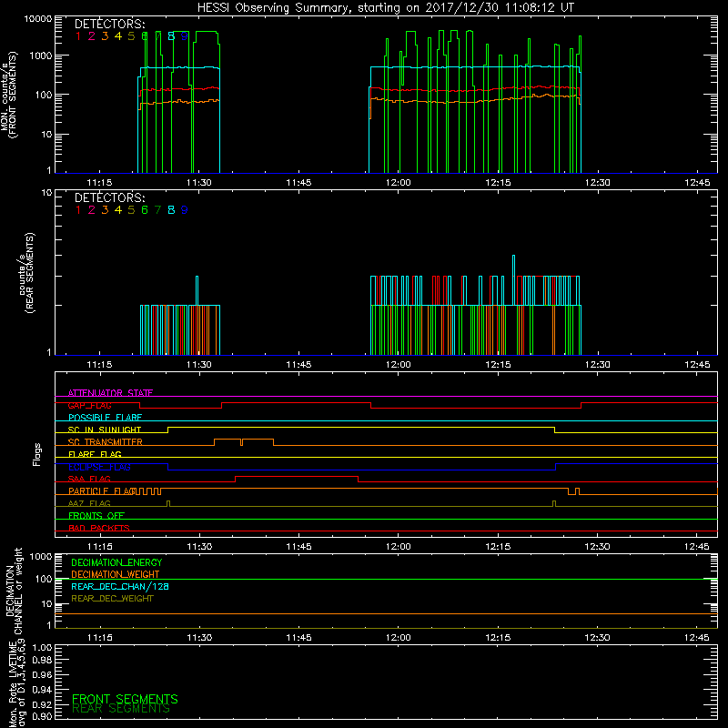This screenshot has height=728, width=728.
Task: Click the DECIMATION_ENERGY legend entry
Action: [x=116, y=562]
